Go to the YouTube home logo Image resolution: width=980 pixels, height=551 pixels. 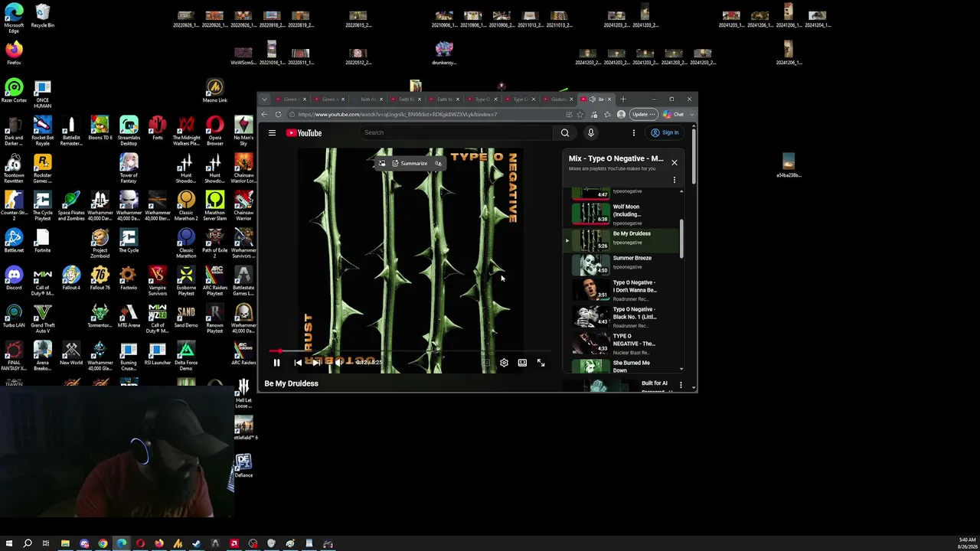pos(304,133)
